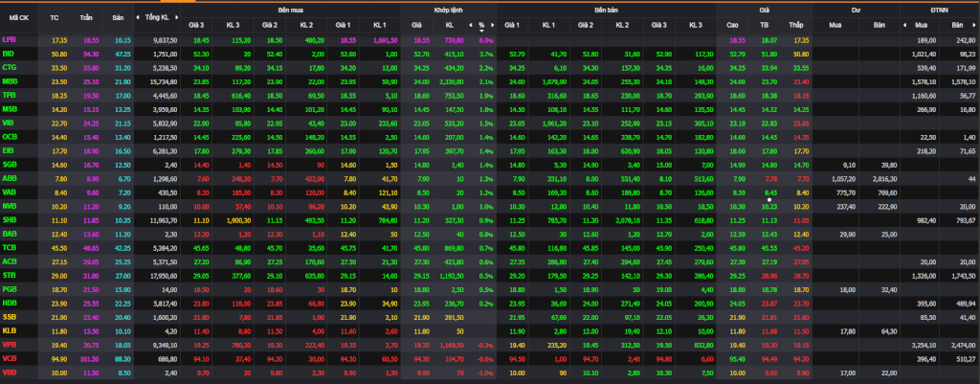Click the Sàn floor price header
The image size is (980, 384).
tap(118, 18)
